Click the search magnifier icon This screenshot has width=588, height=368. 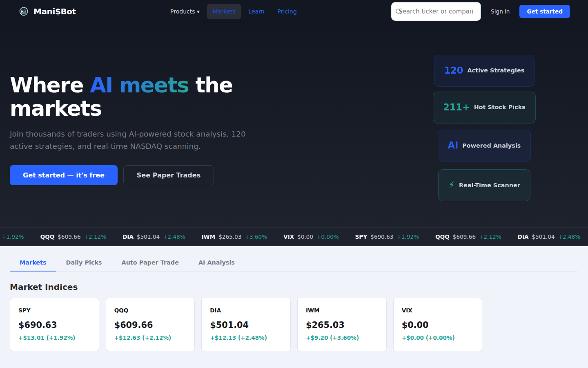pos(399,11)
